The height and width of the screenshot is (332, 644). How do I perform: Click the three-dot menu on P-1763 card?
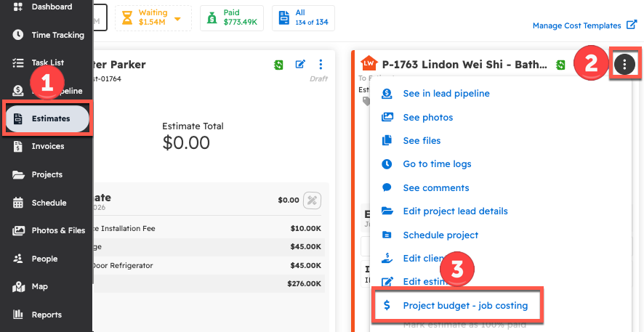624,65
